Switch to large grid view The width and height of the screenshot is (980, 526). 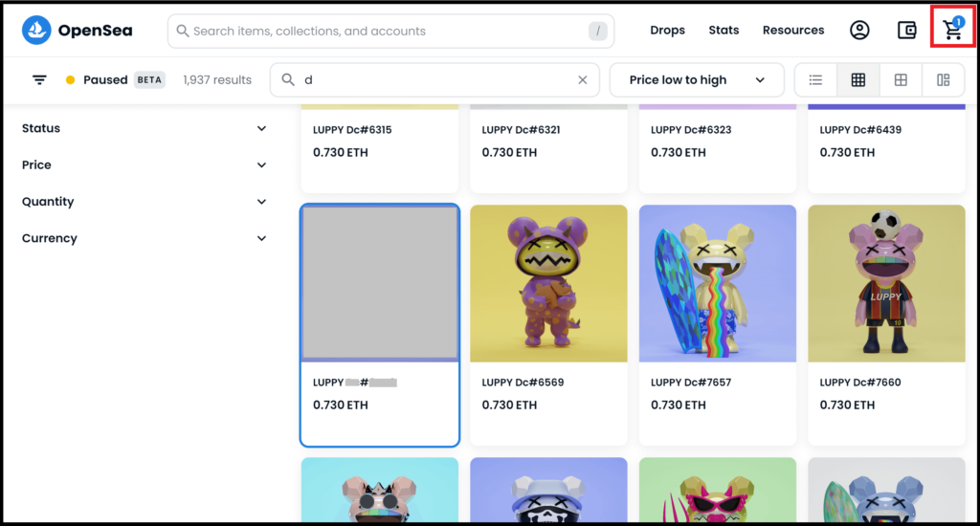point(901,80)
